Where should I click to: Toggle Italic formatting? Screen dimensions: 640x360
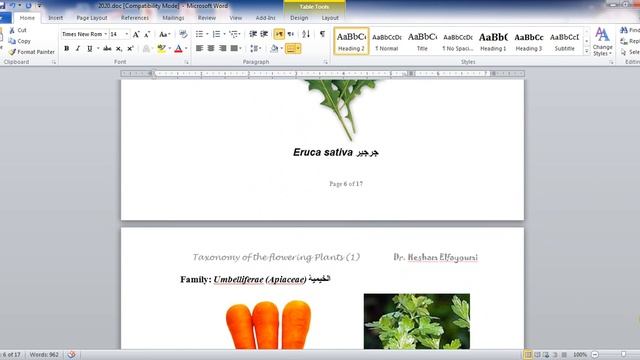click(x=78, y=49)
